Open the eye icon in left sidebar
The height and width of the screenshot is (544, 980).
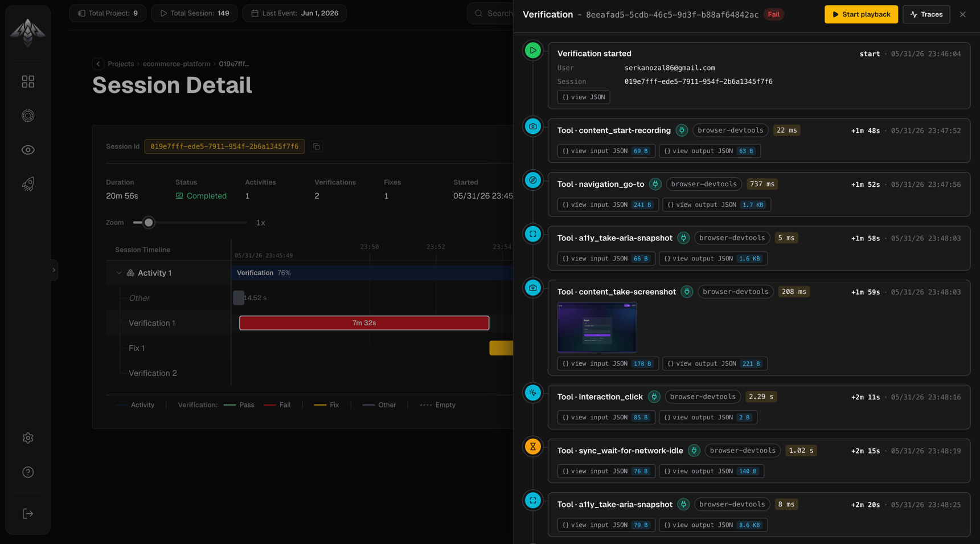tap(28, 150)
